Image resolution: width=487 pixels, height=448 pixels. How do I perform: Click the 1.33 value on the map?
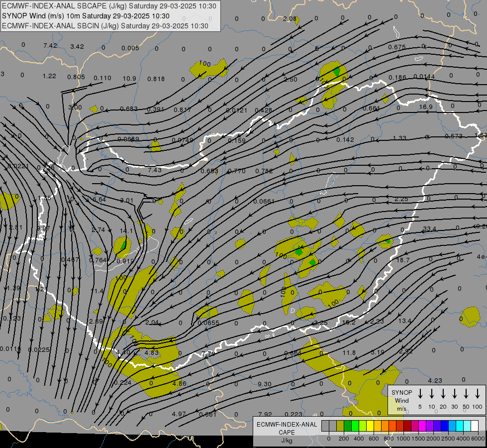(400, 138)
